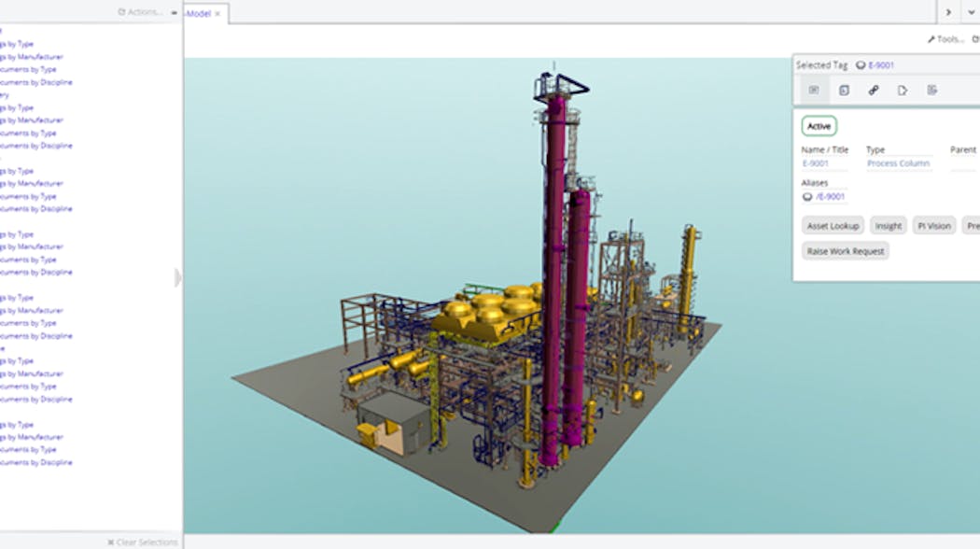980x549 pixels.
Task: Expand the collapsed sidebar using the chevron arrow
Action: [178, 277]
